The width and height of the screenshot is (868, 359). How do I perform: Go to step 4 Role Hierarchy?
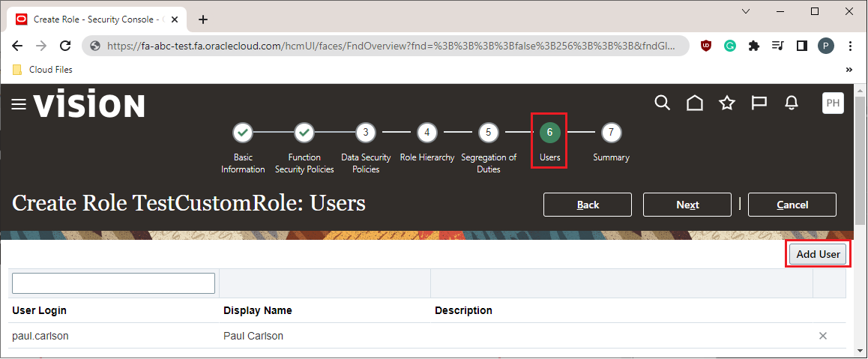427,133
